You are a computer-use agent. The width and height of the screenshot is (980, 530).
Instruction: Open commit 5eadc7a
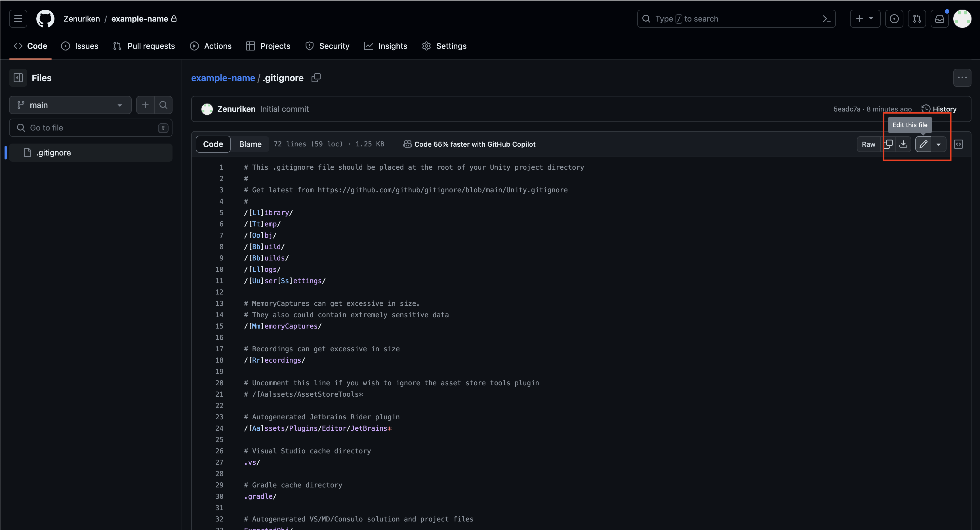[846, 109]
